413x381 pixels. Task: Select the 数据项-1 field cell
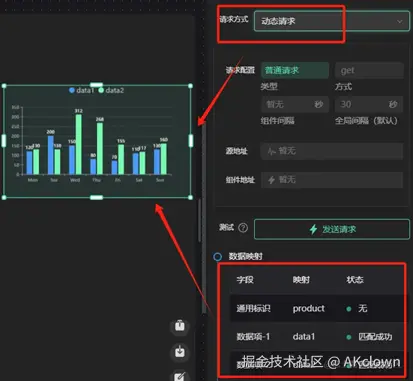pos(253,337)
